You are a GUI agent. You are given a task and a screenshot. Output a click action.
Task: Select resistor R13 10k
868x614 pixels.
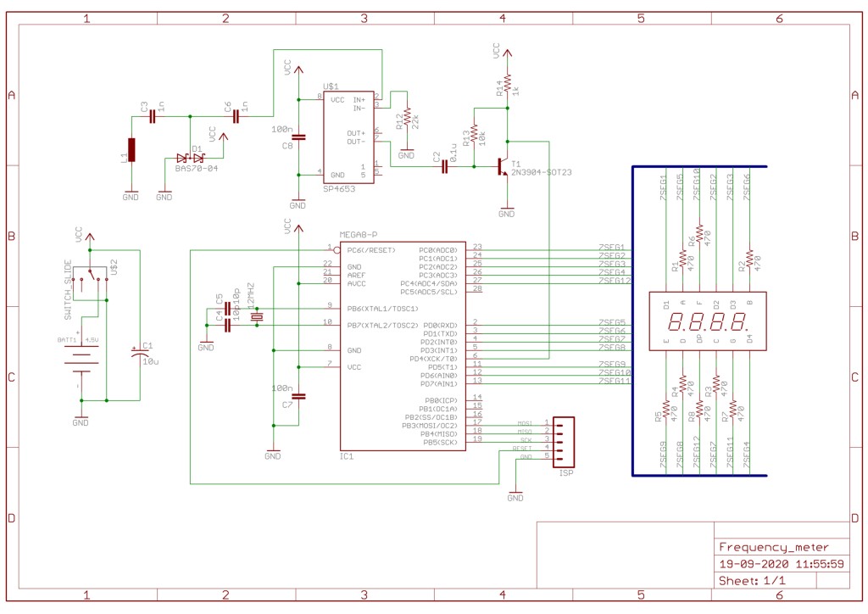click(x=474, y=135)
